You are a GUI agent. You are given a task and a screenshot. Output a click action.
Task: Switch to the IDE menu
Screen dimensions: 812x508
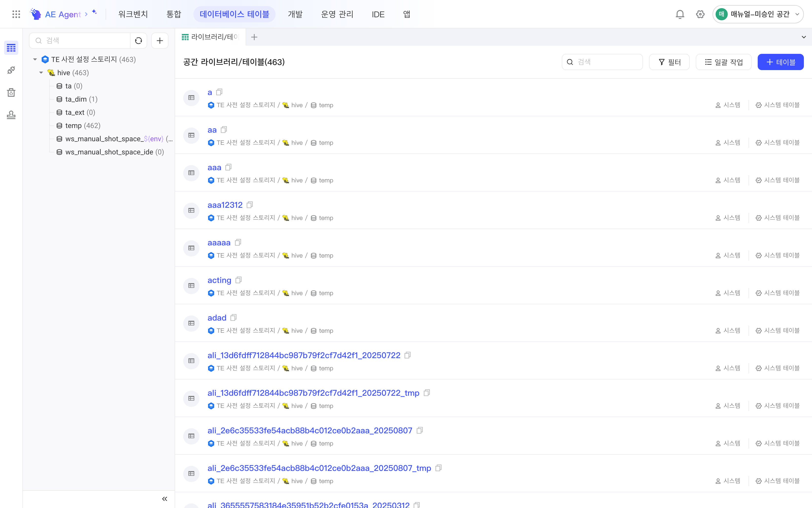coord(378,14)
